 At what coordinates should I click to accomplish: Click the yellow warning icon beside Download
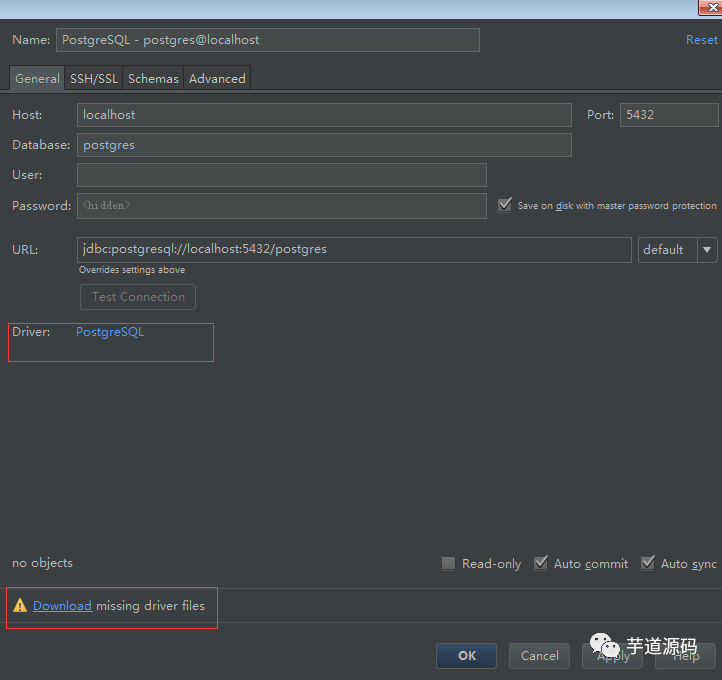point(20,605)
